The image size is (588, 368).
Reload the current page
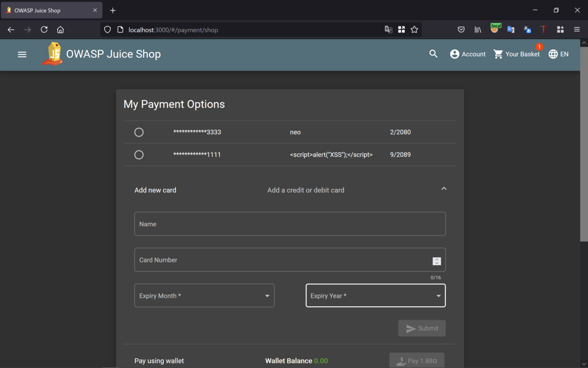(44, 29)
